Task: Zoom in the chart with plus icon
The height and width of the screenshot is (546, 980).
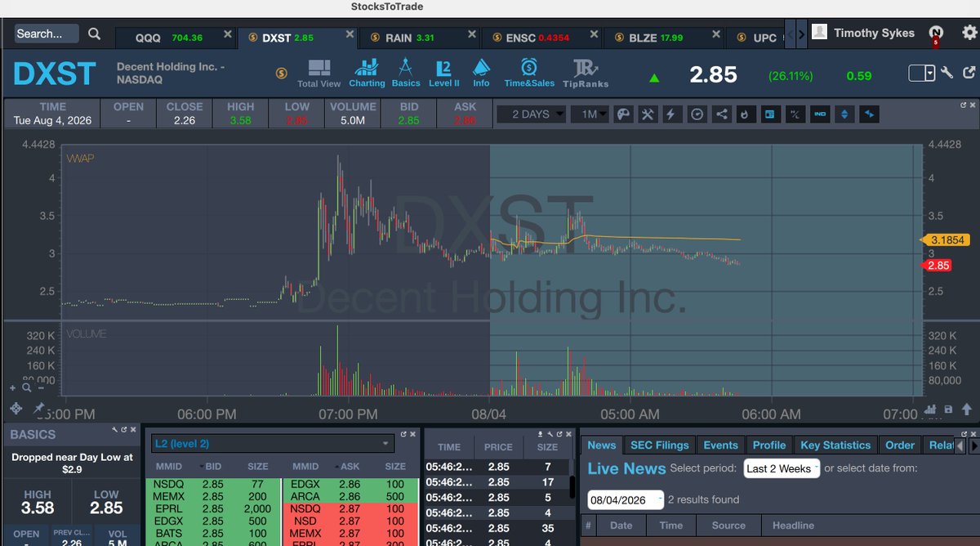Action: pyautogui.click(x=13, y=387)
